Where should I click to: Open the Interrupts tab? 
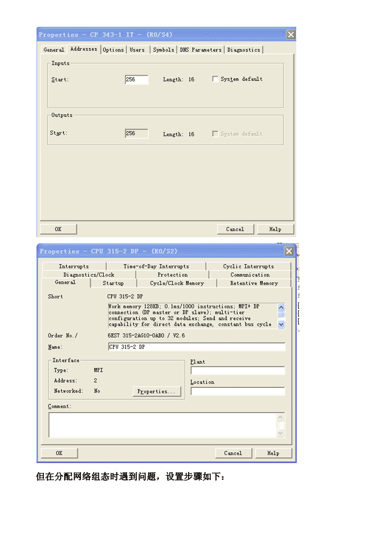(x=74, y=266)
